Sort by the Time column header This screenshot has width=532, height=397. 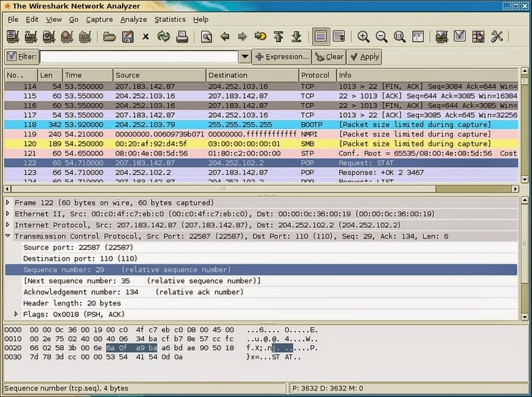(88, 75)
